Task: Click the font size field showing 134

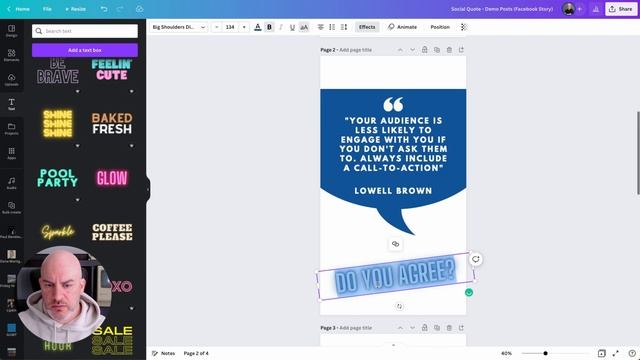Action: coord(230,27)
